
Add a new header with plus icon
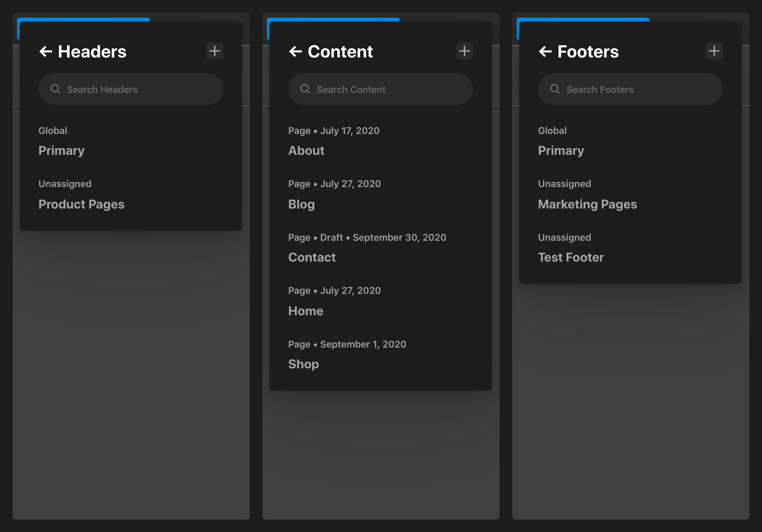tap(214, 51)
